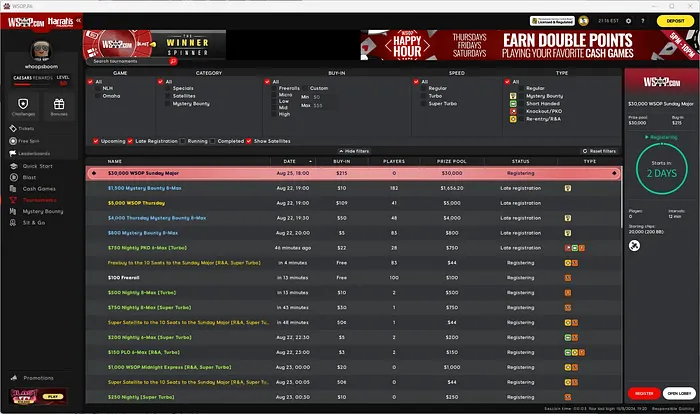700x414 pixels.
Task: Open the Challenges shield icon
Action: coord(23,106)
